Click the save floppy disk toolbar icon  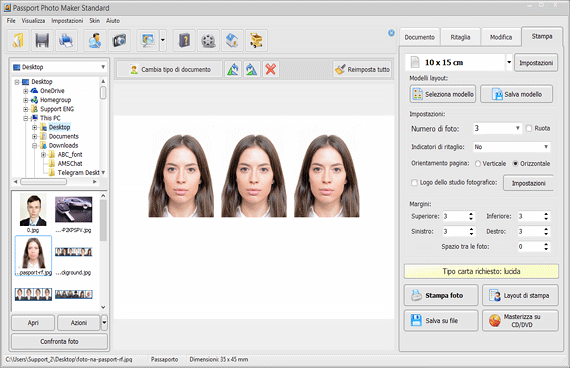pos(42,40)
